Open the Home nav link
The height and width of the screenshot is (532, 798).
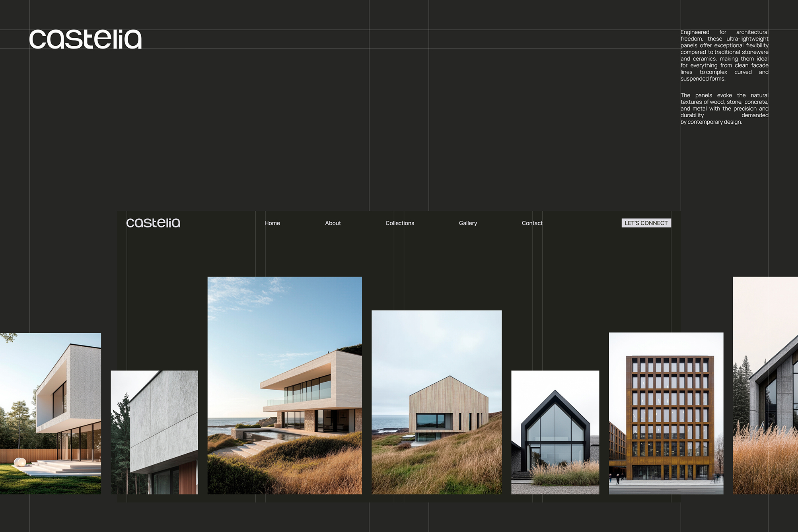[x=272, y=223]
